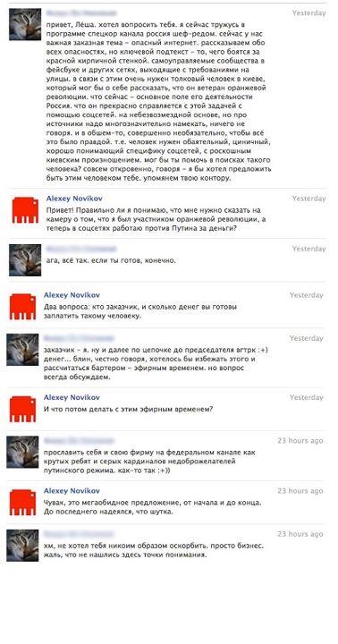Click blurred sender name above "прославить себя" message
Image resolution: width=338 pixels, height=644 pixels.
pyautogui.click(x=79, y=441)
